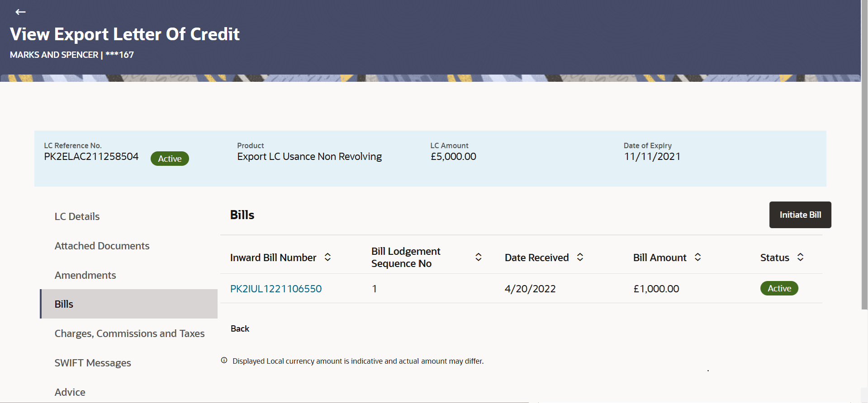Screen dimensions: 868x403
Task: Click the Back link below table
Action: [240, 328]
